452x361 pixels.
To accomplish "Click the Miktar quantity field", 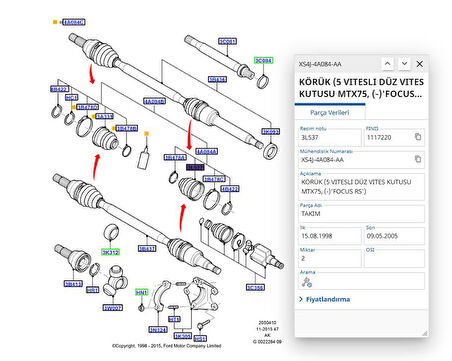I will 330,258.
